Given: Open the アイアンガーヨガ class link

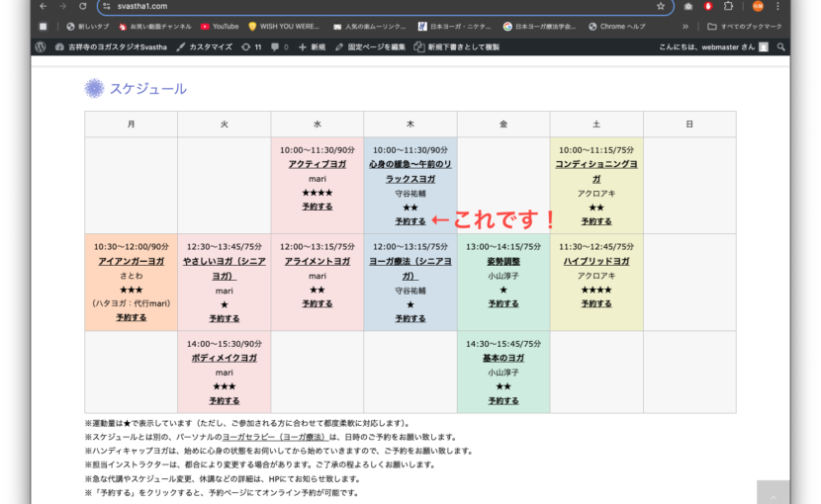Looking at the screenshot, I should [131, 261].
